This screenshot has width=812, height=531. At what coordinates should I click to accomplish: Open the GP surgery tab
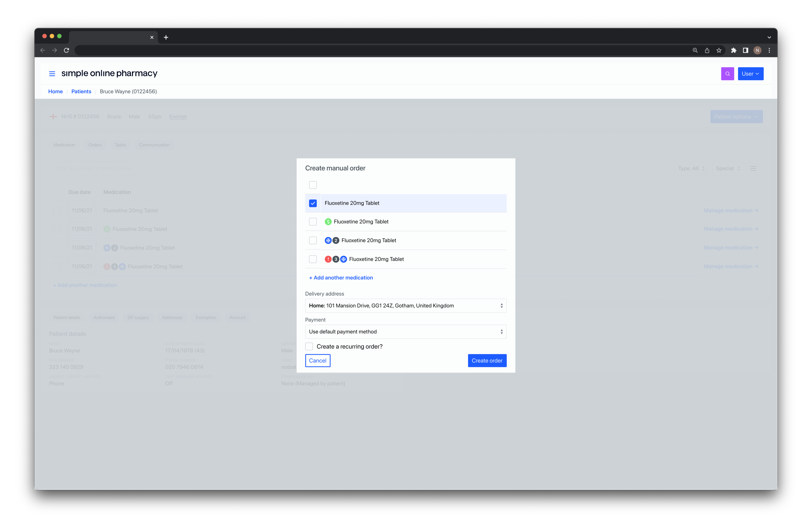pyautogui.click(x=138, y=318)
